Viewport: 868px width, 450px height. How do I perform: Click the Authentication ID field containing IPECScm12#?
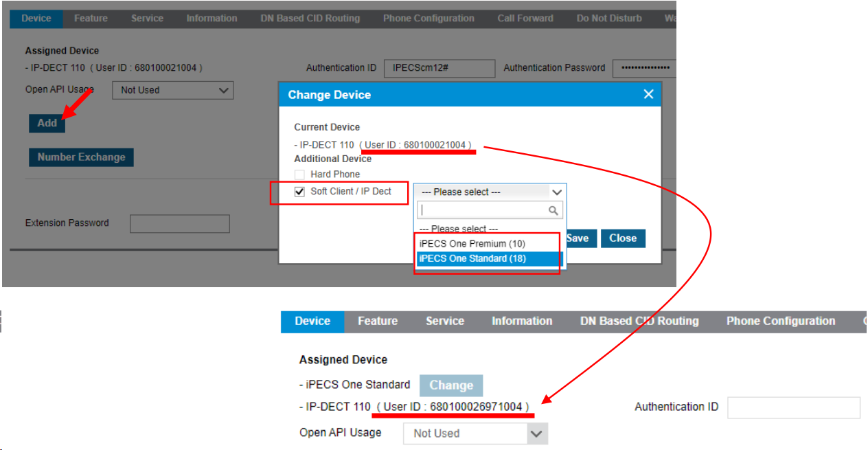[x=439, y=68]
